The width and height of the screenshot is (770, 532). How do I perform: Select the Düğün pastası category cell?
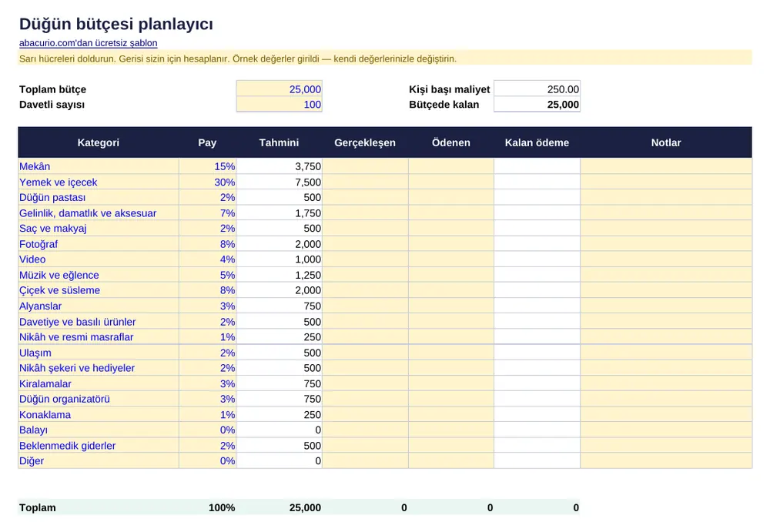pyautogui.click(x=99, y=197)
